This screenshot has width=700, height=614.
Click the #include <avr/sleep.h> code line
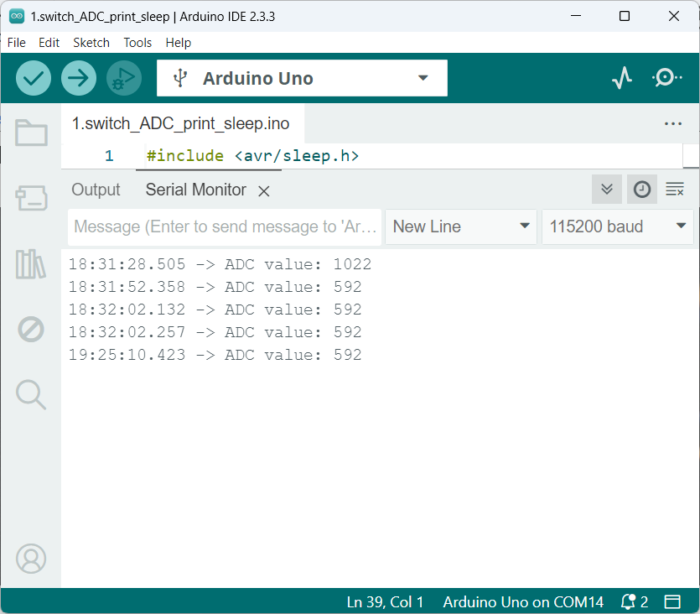[252, 156]
